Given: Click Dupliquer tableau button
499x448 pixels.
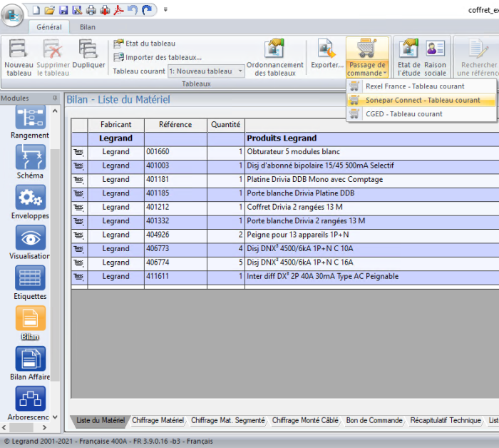Looking at the screenshot, I should [x=88, y=54].
